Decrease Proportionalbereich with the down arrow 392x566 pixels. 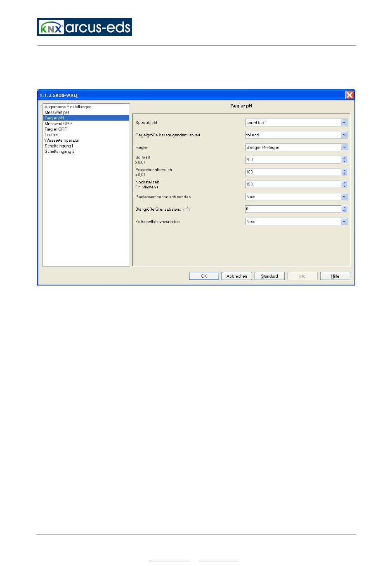click(x=345, y=174)
